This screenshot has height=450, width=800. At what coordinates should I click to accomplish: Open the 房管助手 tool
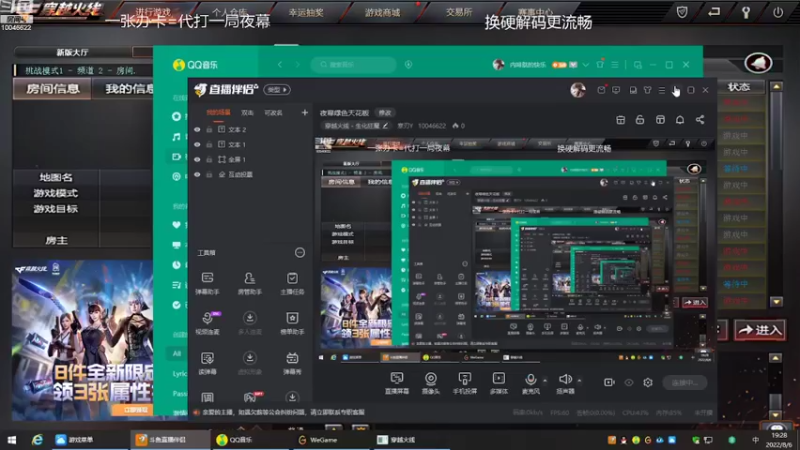click(x=249, y=283)
